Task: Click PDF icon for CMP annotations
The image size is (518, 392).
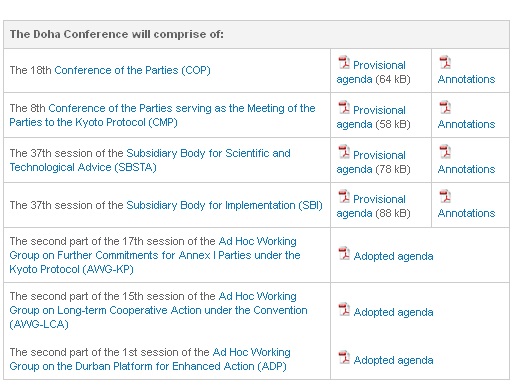Action: [445, 107]
